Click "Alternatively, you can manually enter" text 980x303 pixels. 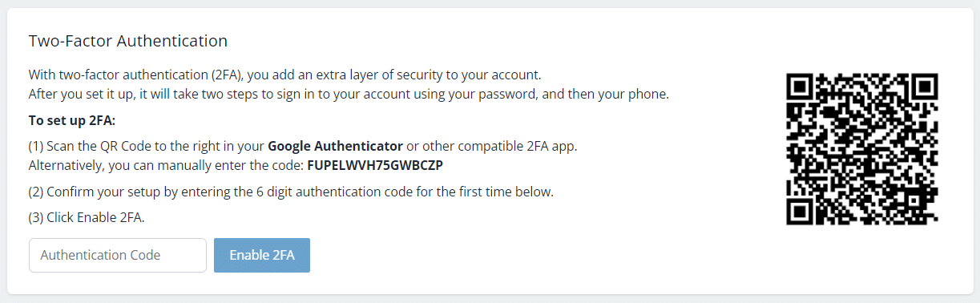coord(166,166)
